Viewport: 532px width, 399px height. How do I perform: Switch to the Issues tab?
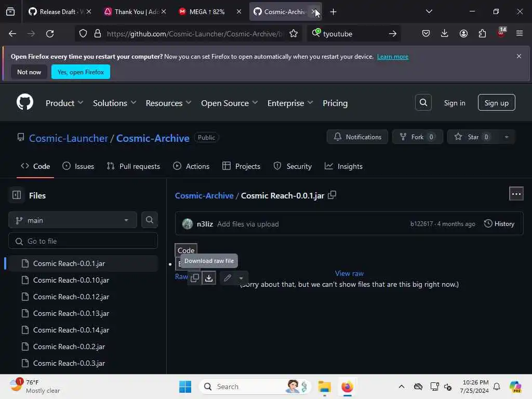coord(78,166)
